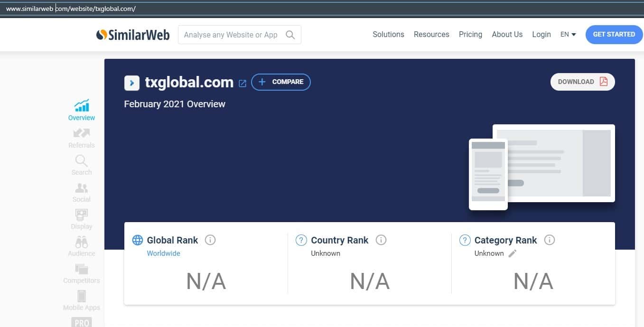The height and width of the screenshot is (327, 644).
Task: Open the Solutions menu
Action: pyautogui.click(x=388, y=34)
